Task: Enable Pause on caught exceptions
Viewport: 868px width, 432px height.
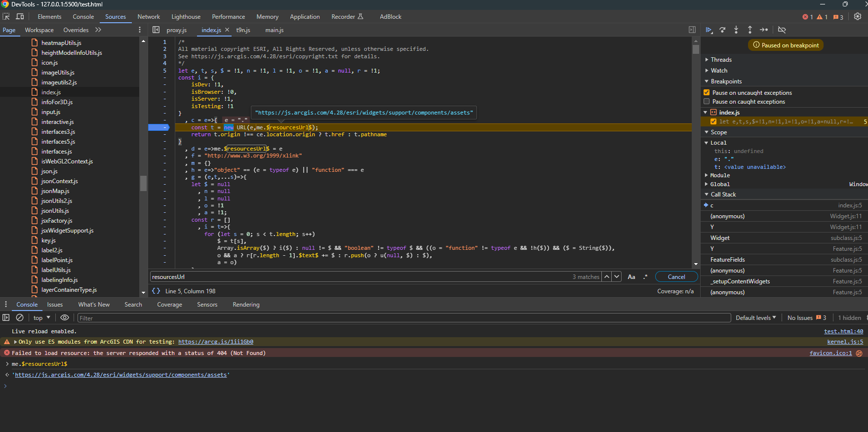Action: pos(707,102)
